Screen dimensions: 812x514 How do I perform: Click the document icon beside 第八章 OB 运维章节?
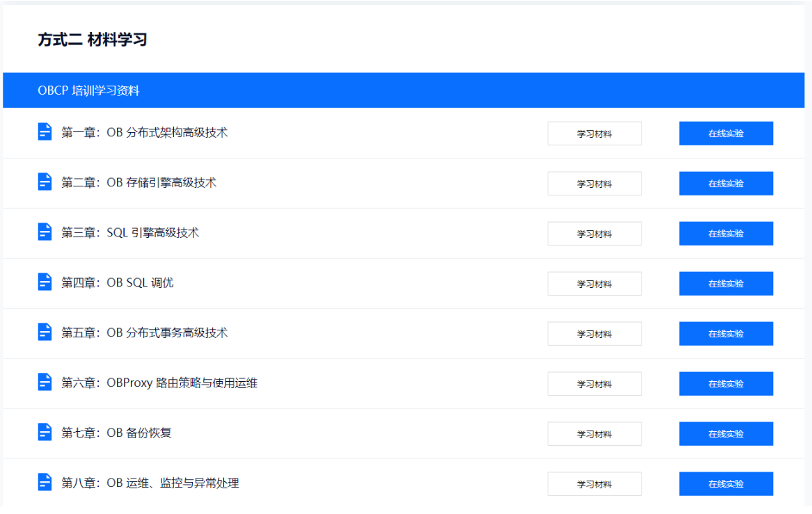pos(44,481)
